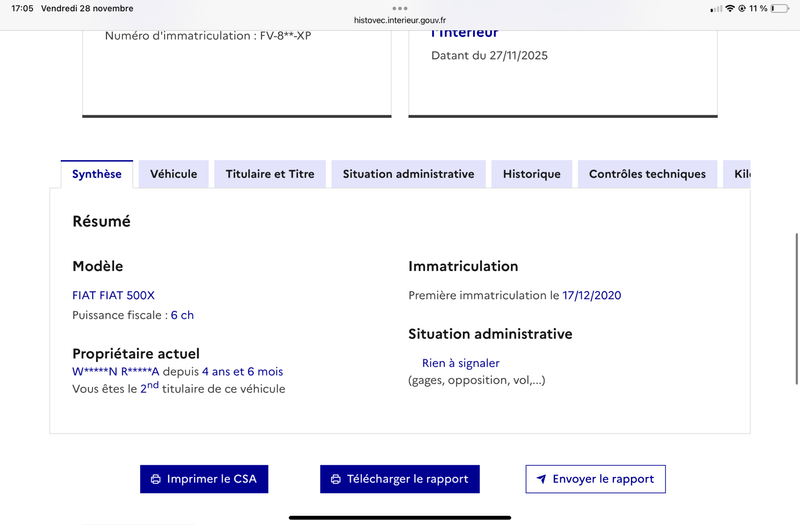The height and width of the screenshot is (525, 800).
Task: Select the Situation administrative tab
Action: (x=408, y=174)
